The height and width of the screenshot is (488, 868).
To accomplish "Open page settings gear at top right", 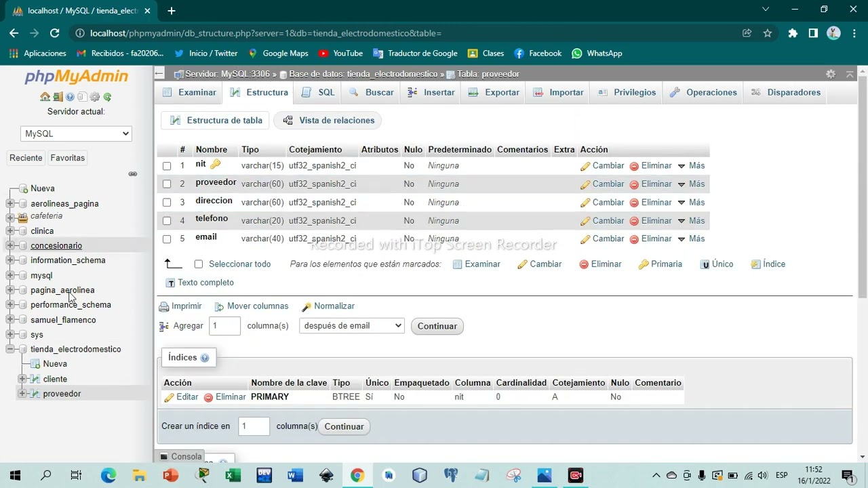I will [831, 74].
